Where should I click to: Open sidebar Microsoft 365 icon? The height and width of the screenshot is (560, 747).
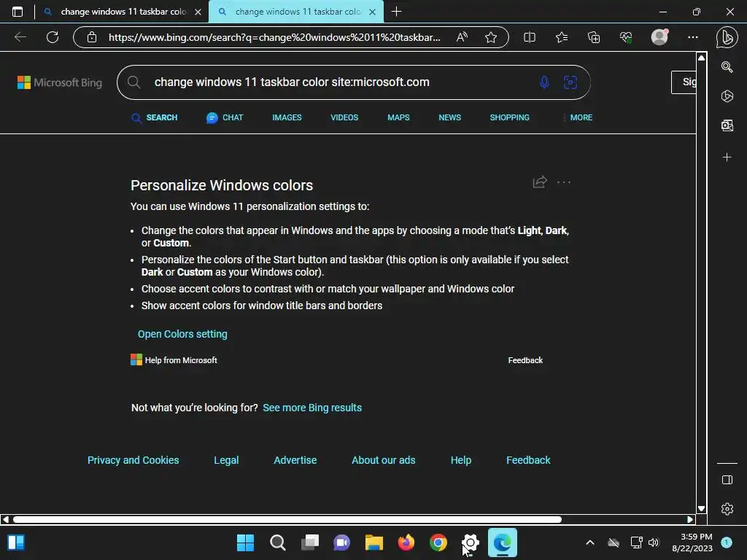coord(727,96)
